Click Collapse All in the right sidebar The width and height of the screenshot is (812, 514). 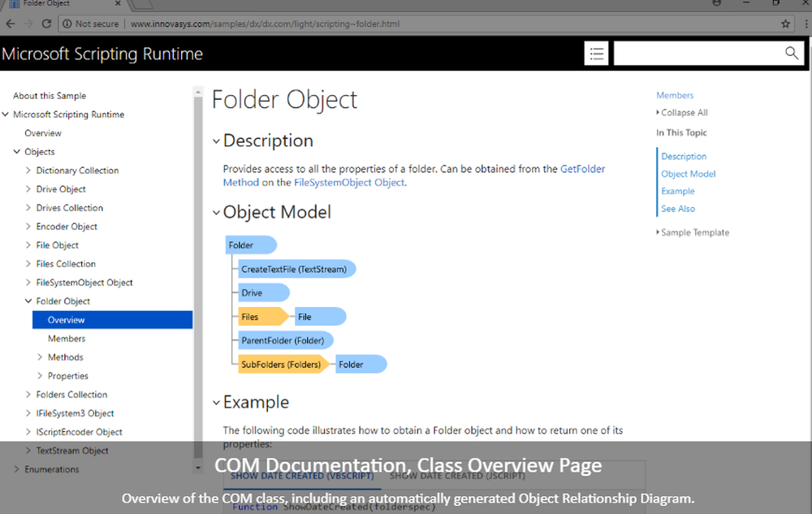[x=682, y=112]
